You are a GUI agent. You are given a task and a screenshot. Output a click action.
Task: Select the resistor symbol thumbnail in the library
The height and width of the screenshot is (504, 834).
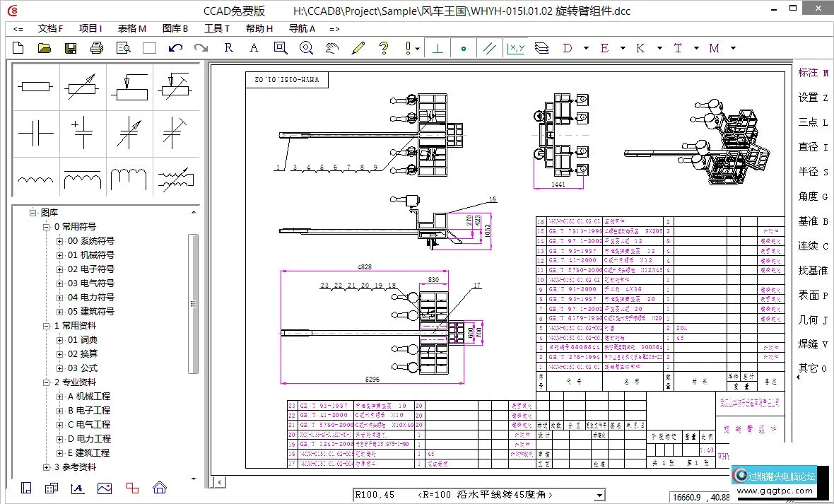[35, 86]
